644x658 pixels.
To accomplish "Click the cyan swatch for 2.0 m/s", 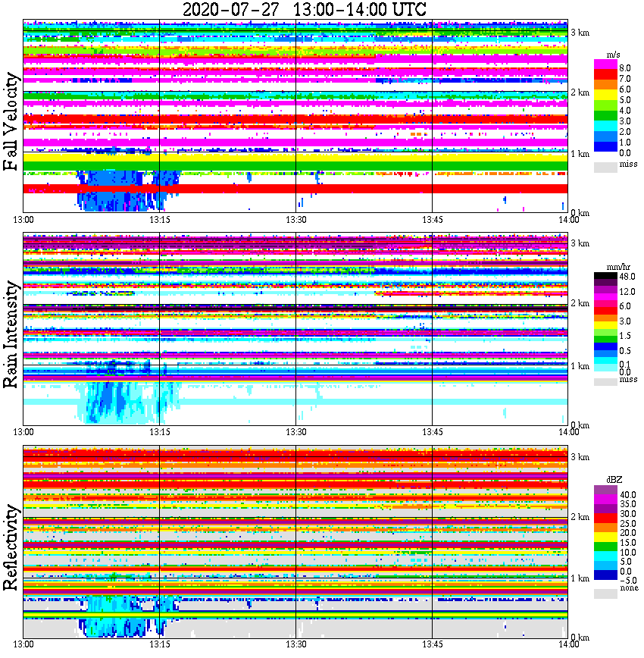I will (605, 126).
